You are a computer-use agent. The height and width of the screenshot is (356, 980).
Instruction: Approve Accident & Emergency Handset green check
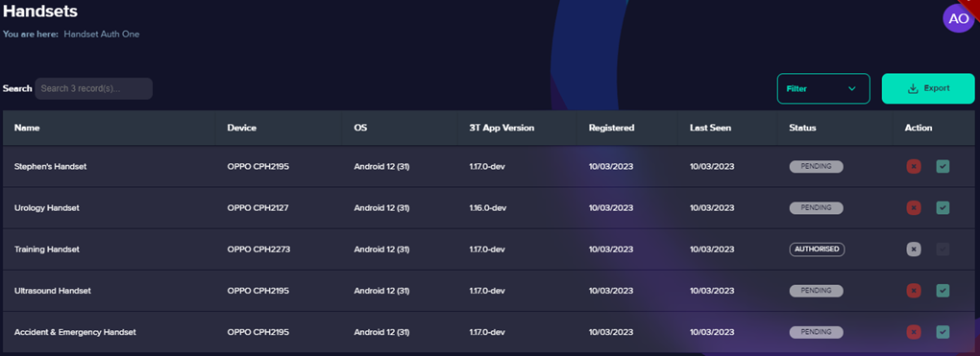[943, 332]
